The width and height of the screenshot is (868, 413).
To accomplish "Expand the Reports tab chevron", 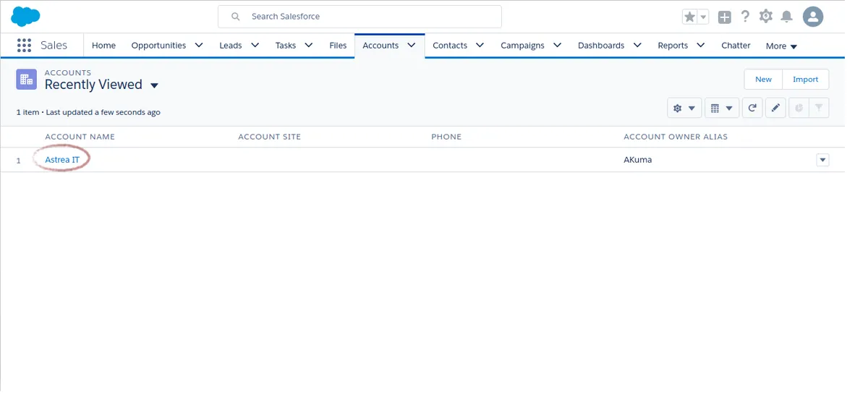I will coord(701,45).
